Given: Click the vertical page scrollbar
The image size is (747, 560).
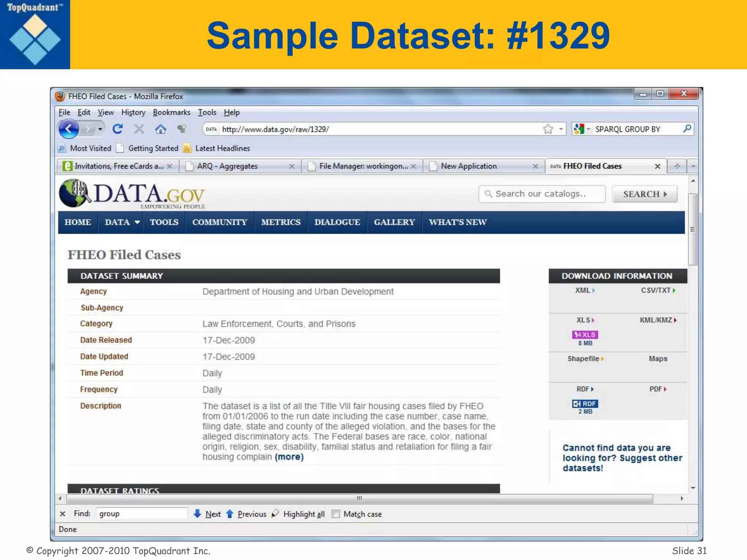Looking at the screenshot, I should pyautogui.click(x=693, y=230).
